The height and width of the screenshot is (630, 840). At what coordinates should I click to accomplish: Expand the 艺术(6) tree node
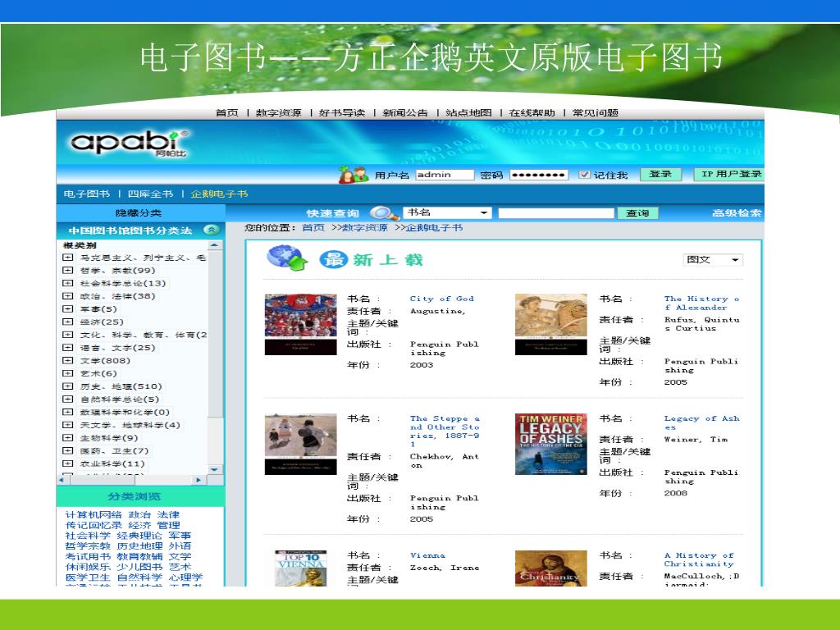(68, 373)
